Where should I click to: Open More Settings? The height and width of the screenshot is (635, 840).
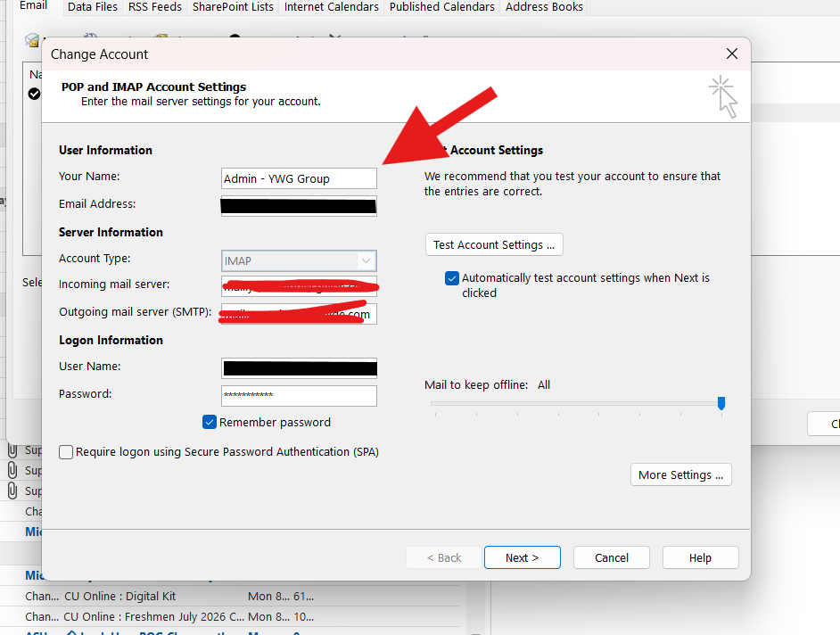681,474
